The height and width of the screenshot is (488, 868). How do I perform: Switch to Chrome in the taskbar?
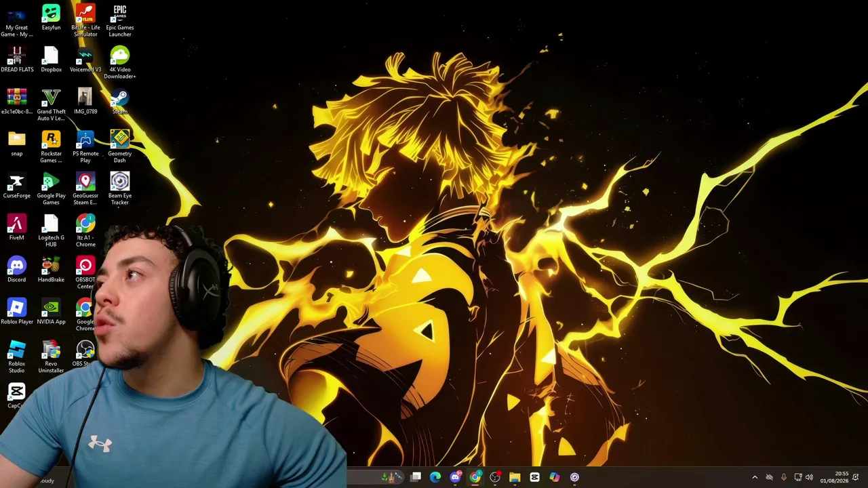tap(475, 477)
